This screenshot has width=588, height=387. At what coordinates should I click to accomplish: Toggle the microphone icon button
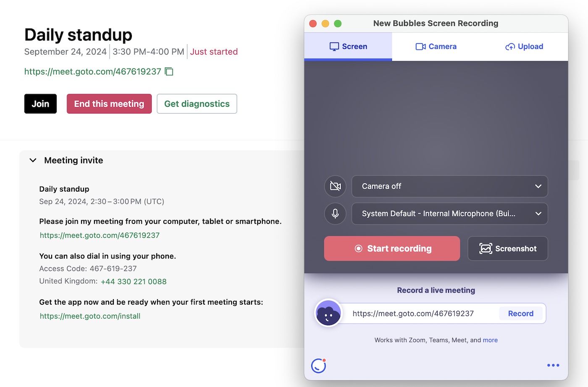335,213
